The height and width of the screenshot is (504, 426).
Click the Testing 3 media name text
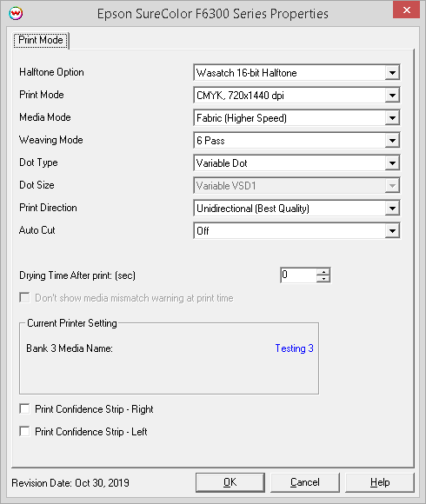point(294,348)
